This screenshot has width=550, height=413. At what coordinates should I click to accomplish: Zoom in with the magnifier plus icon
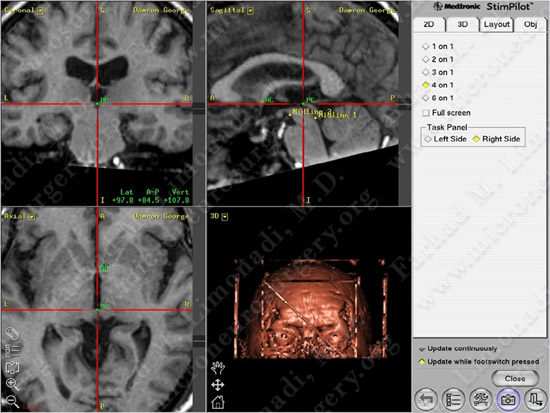coord(13,384)
